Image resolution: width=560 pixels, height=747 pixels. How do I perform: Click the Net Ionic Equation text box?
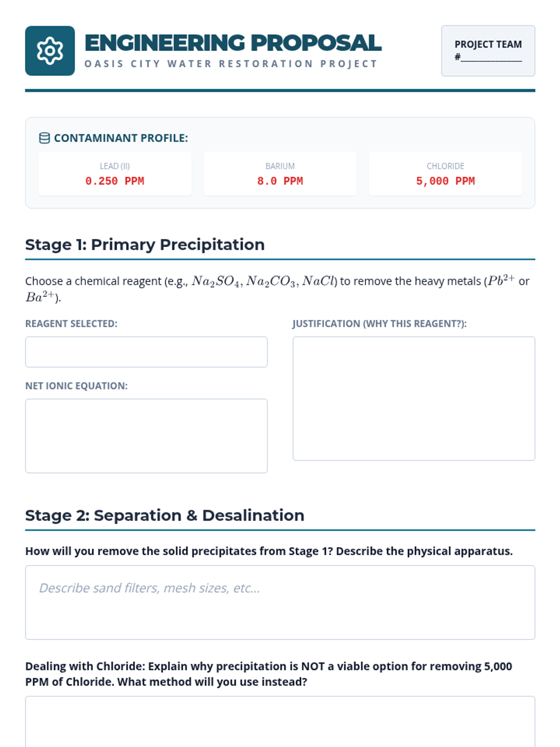tap(146, 436)
